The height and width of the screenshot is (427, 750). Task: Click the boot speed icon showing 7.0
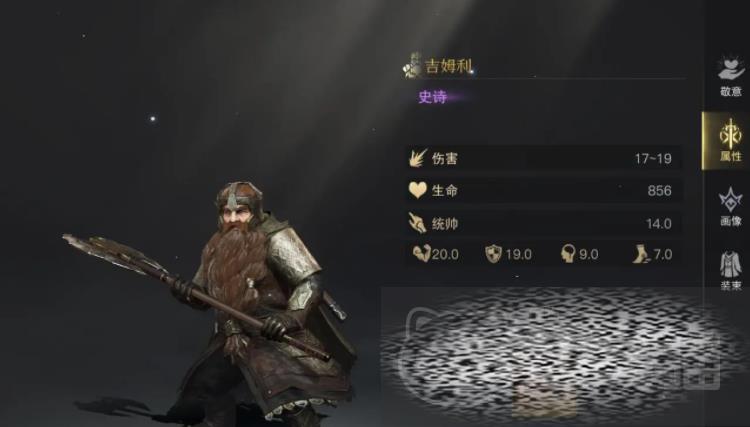tap(641, 254)
